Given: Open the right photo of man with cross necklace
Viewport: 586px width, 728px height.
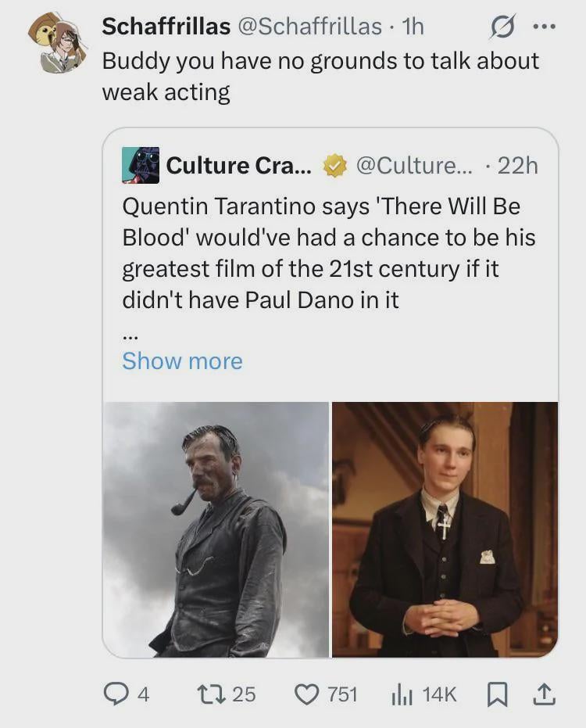Looking at the screenshot, I should point(445,529).
